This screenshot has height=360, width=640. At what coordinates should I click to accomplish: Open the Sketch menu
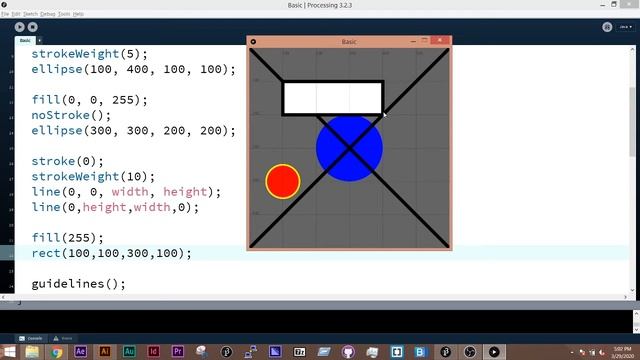pyautogui.click(x=30, y=14)
